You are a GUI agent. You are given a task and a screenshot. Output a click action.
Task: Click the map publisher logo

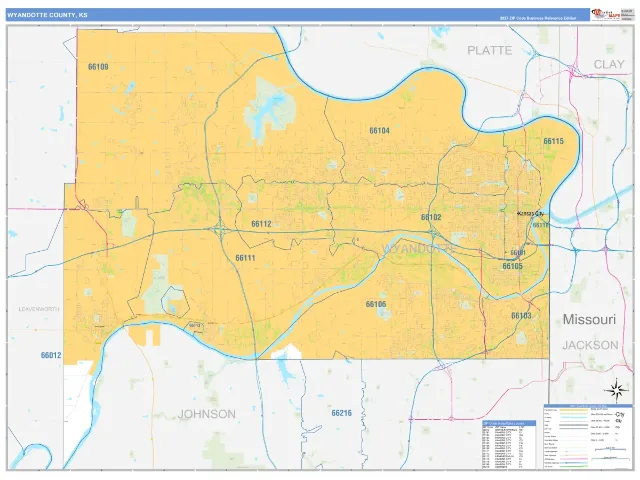(x=606, y=14)
